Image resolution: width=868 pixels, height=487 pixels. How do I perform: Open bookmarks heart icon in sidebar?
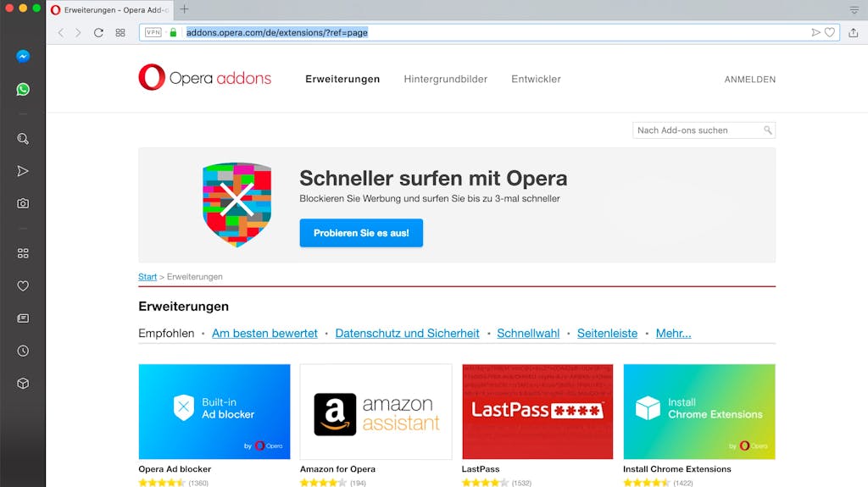(23, 286)
